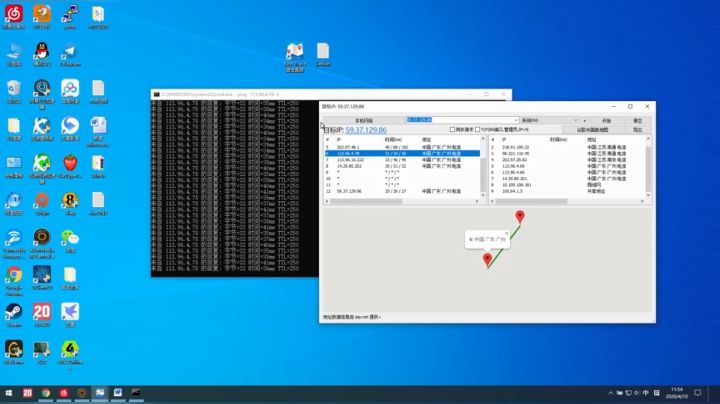
Task: Click the Windows Start button
Action: click(x=9, y=393)
